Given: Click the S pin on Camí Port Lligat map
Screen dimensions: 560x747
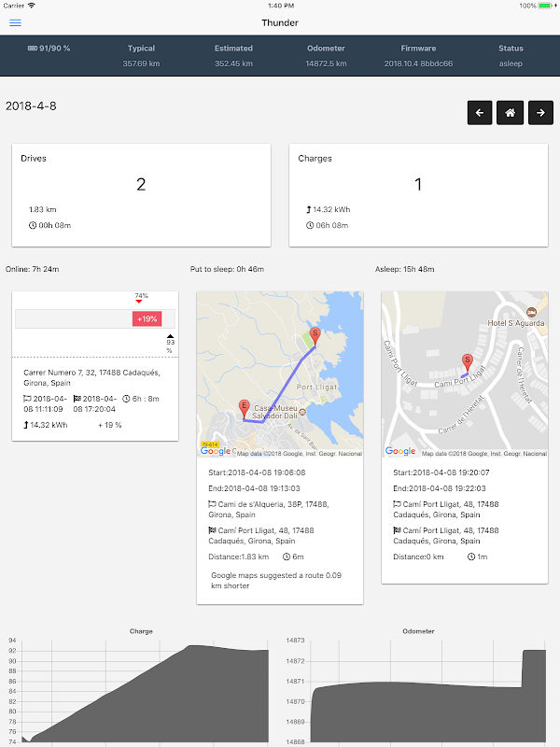Looking at the screenshot, I should click(x=468, y=363).
